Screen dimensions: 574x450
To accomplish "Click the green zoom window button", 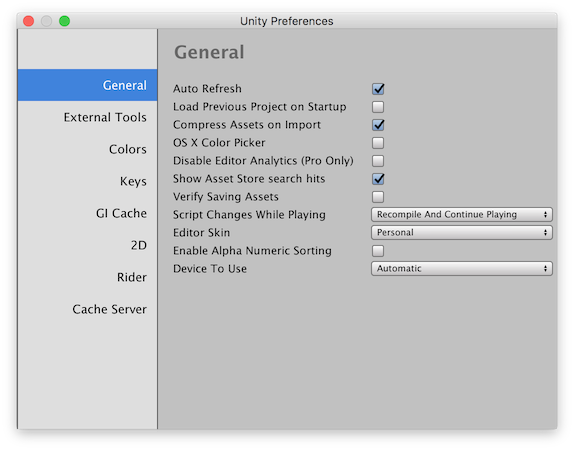I will pos(64,21).
